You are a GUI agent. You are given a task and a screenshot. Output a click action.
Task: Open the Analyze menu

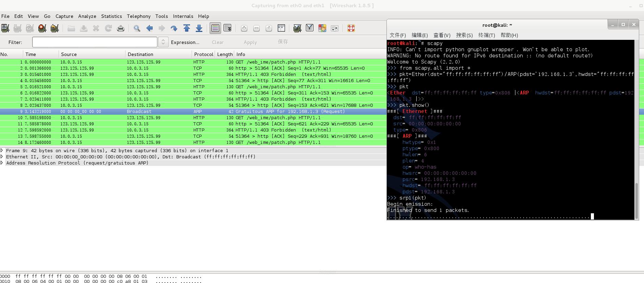[x=87, y=16]
